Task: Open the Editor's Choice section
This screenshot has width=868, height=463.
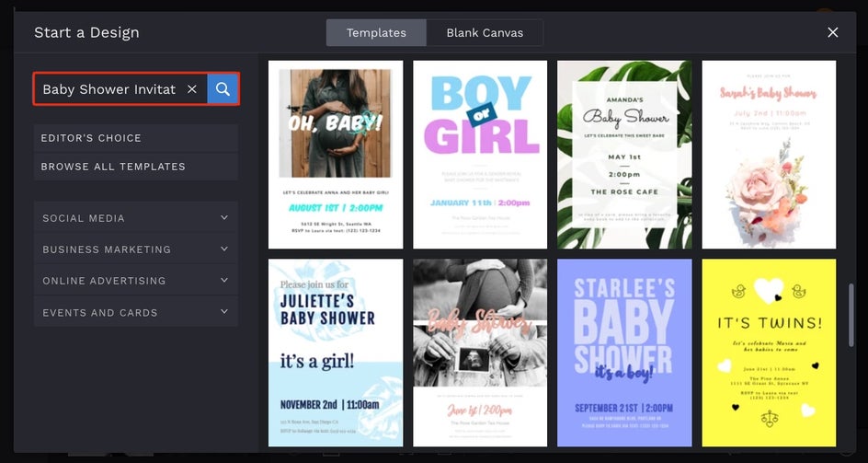Action: pyautogui.click(x=136, y=138)
